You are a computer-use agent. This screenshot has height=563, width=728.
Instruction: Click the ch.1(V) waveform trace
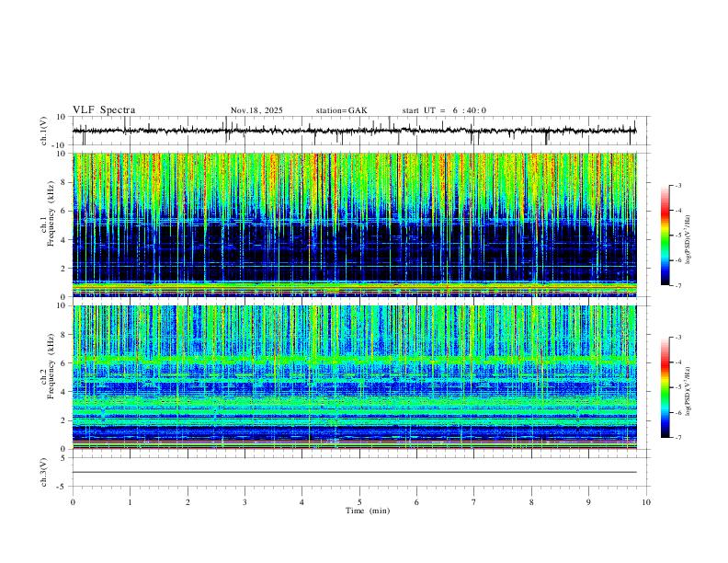click(x=355, y=131)
